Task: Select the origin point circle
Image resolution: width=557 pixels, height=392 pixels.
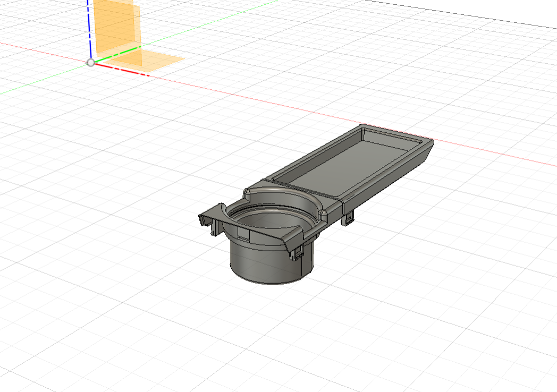Action: (91, 63)
